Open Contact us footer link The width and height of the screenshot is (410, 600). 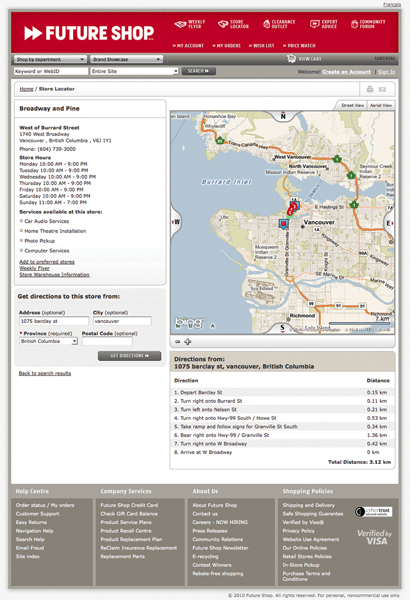pyautogui.click(x=205, y=514)
